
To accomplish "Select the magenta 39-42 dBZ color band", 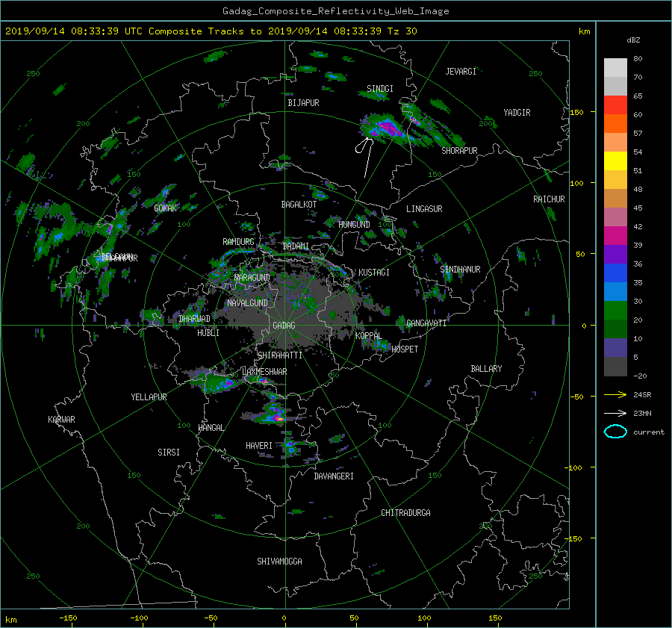I will pyautogui.click(x=615, y=235).
